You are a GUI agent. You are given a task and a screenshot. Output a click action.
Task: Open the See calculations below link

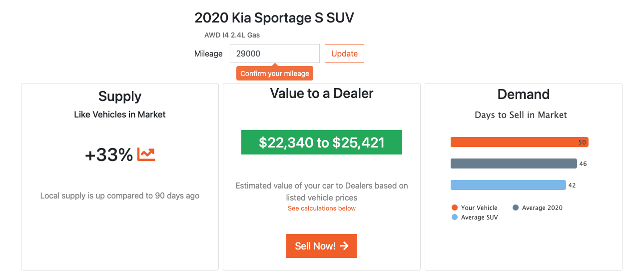click(x=322, y=208)
